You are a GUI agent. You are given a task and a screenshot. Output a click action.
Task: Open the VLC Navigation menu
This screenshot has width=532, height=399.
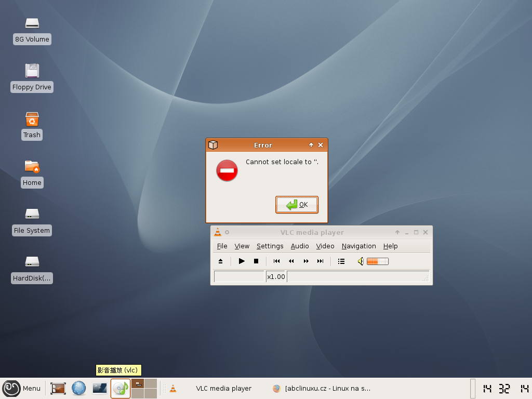pyautogui.click(x=358, y=246)
